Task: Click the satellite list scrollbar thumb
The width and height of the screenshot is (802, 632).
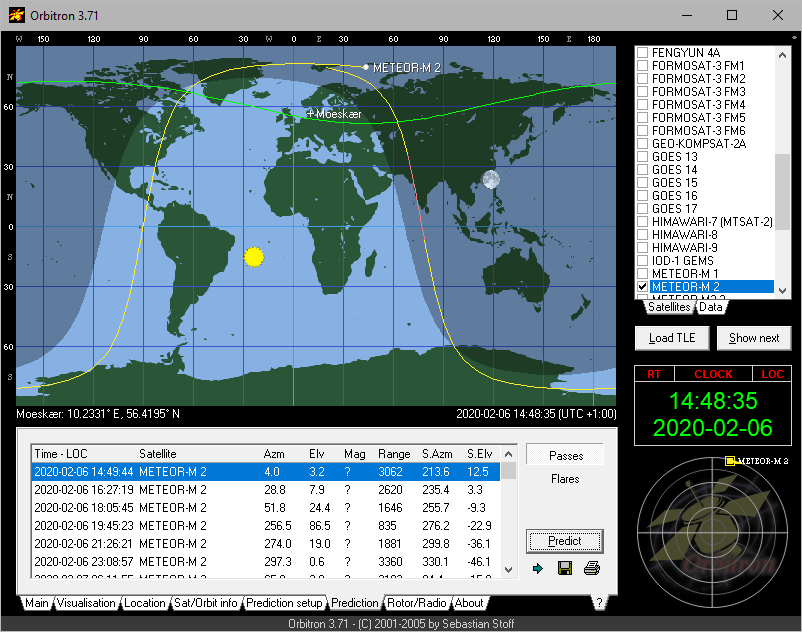Action: (782, 192)
